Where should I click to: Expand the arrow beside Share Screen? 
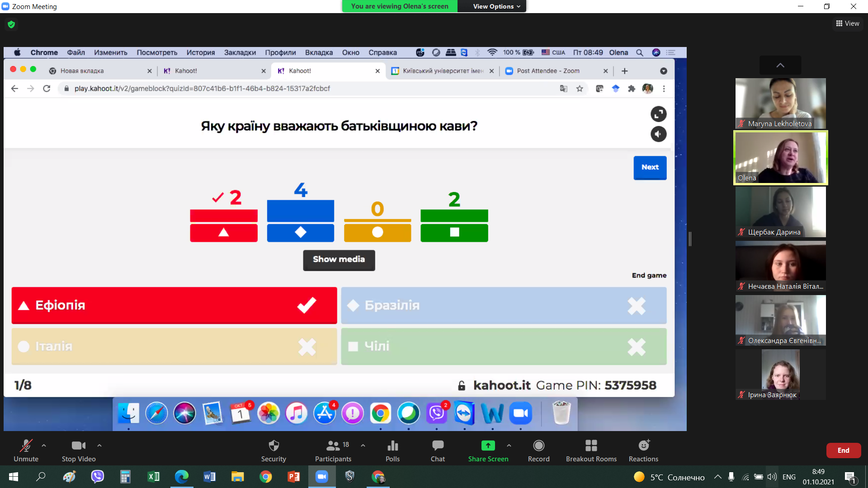[x=509, y=446]
